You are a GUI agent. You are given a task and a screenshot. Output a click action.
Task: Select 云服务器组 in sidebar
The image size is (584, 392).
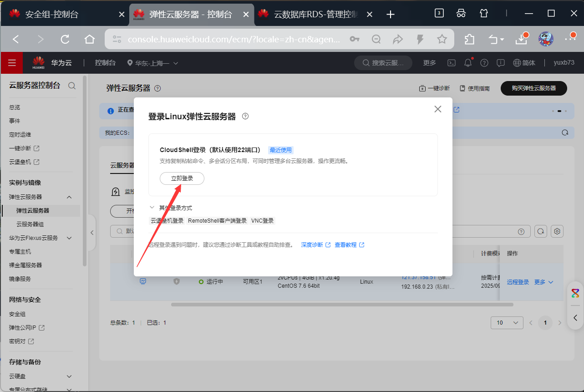[30, 224]
